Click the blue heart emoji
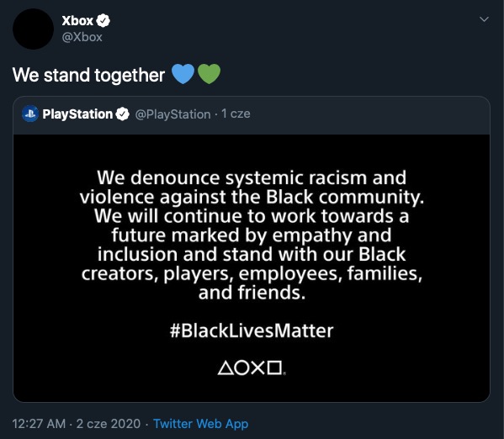504x439 pixels. [x=183, y=74]
